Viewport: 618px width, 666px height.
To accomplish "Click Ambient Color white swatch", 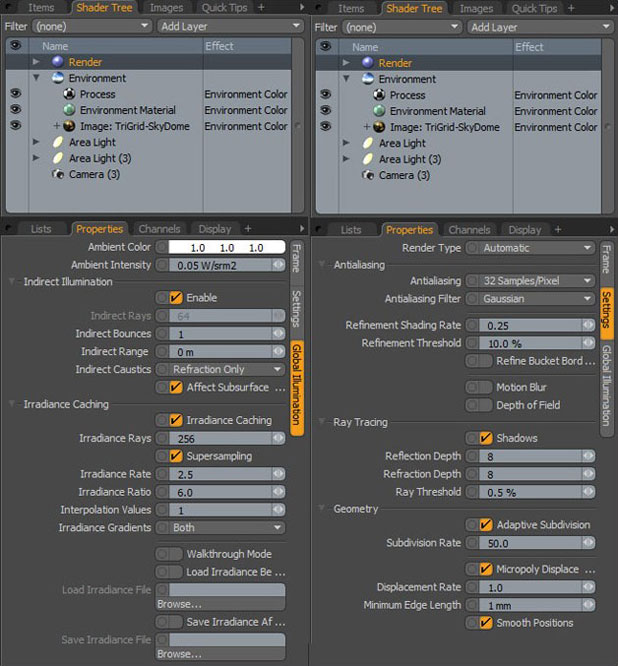I will pos(227,247).
